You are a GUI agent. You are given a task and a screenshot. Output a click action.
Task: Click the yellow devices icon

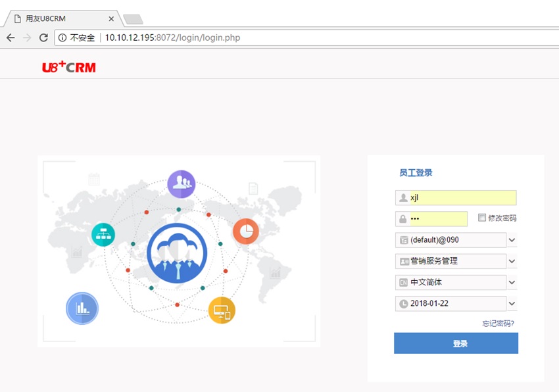pyautogui.click(x=222, y=310)
